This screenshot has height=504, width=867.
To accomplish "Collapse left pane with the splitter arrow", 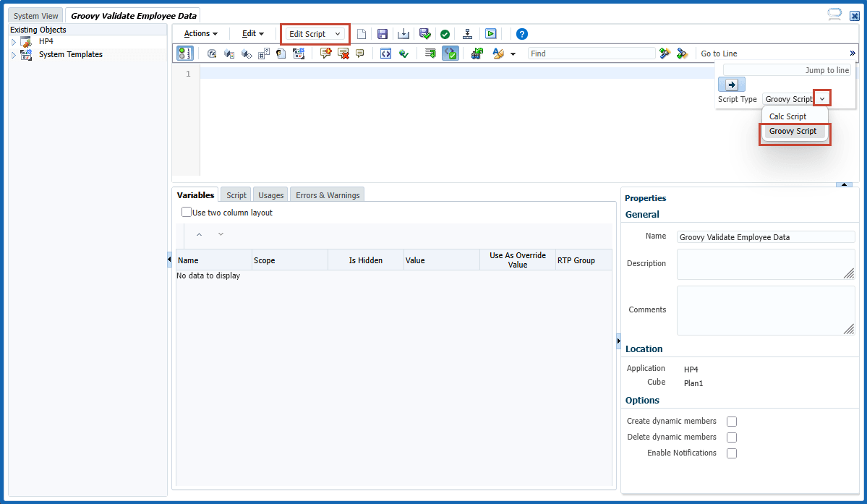I will 169,259.
